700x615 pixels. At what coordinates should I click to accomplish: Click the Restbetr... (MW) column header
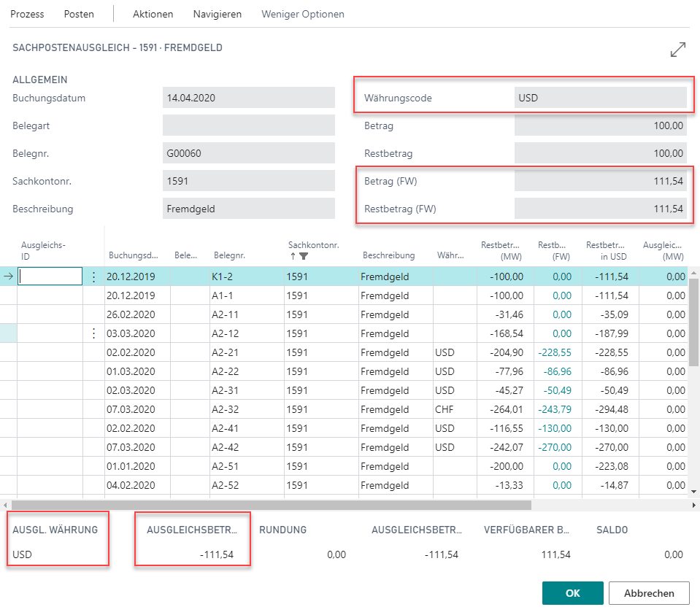pyautogui.click(x=501, y=250)
